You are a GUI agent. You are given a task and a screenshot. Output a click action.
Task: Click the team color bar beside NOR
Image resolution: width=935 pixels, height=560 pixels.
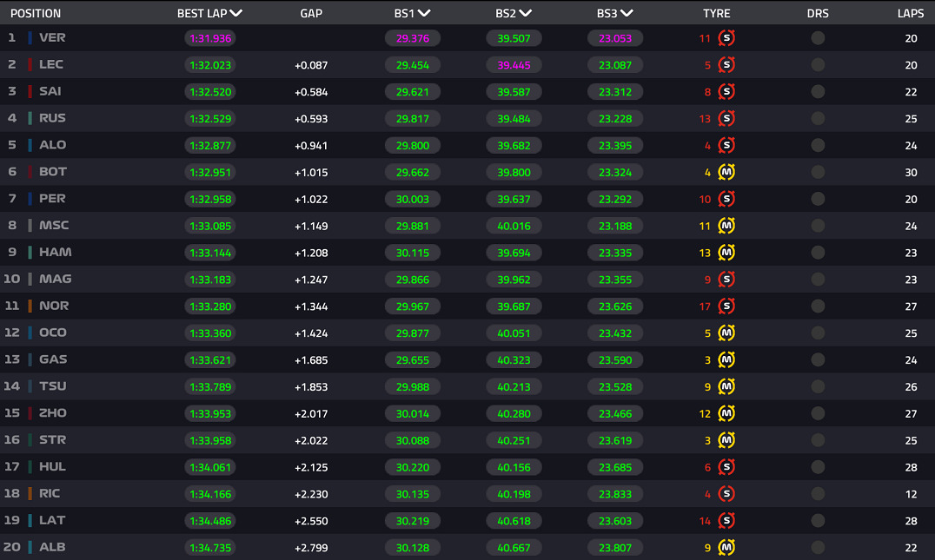[30, 306]
